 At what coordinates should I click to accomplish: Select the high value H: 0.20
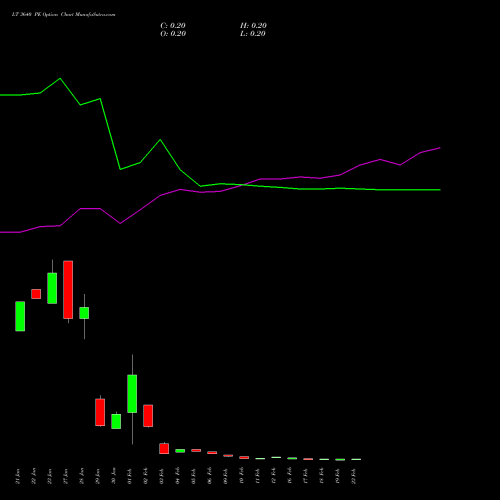(x=253, y=26)
